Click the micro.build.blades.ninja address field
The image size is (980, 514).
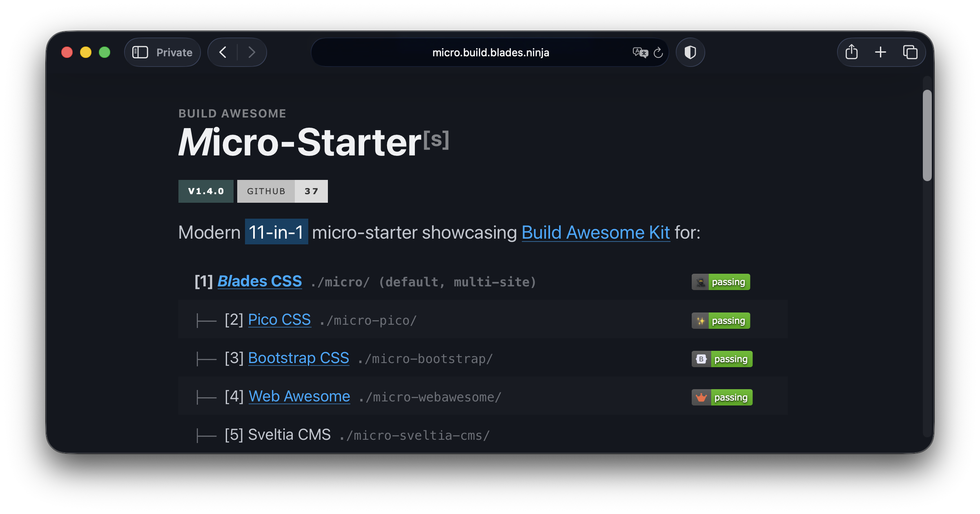[x=490, y=52]
